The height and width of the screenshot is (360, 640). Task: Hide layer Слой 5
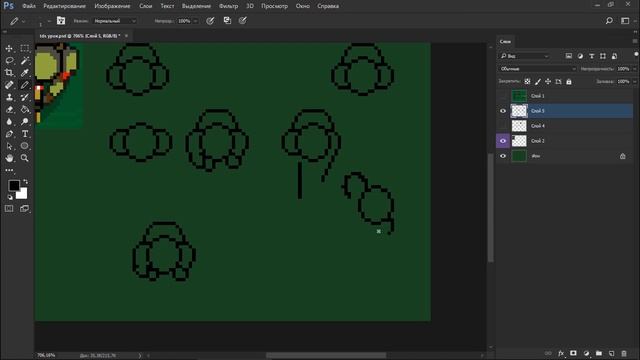coord(503,111)
